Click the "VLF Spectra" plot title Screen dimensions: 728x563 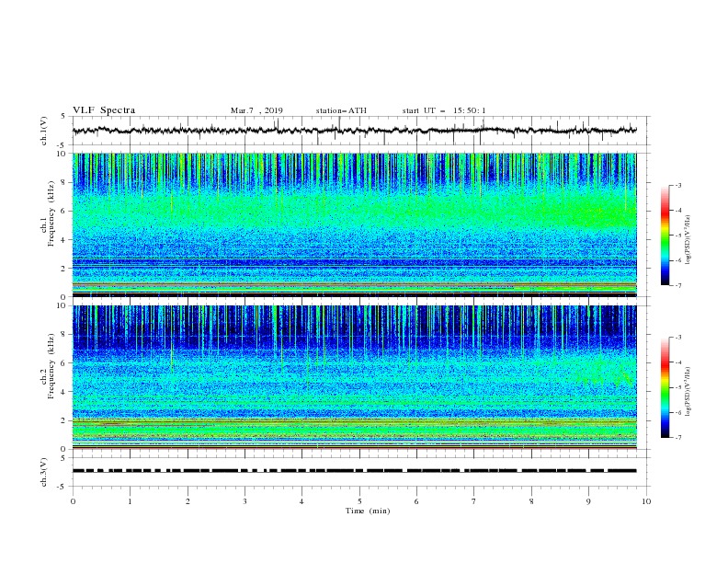(x=104, y=110)
